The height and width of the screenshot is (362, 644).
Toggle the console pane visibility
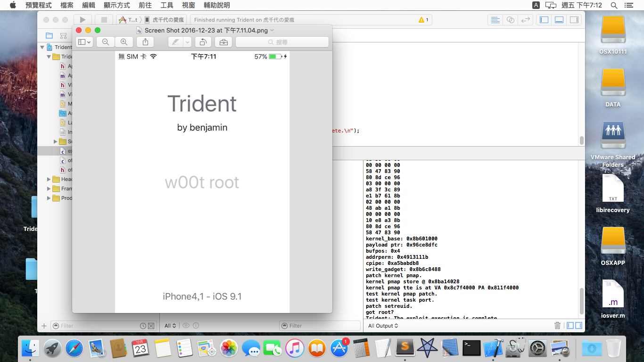tap(578, 326)
